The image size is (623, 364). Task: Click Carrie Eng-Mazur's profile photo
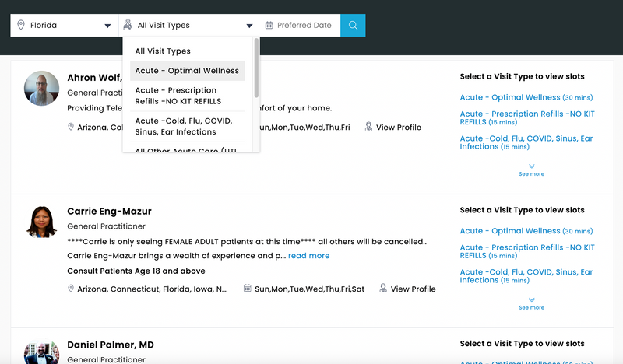point(41,222)
